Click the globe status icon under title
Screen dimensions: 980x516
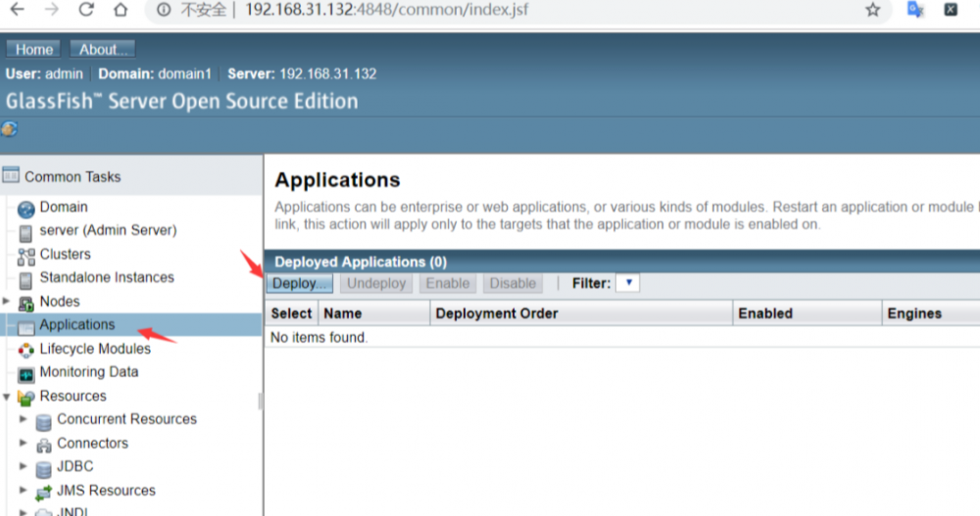10,129
